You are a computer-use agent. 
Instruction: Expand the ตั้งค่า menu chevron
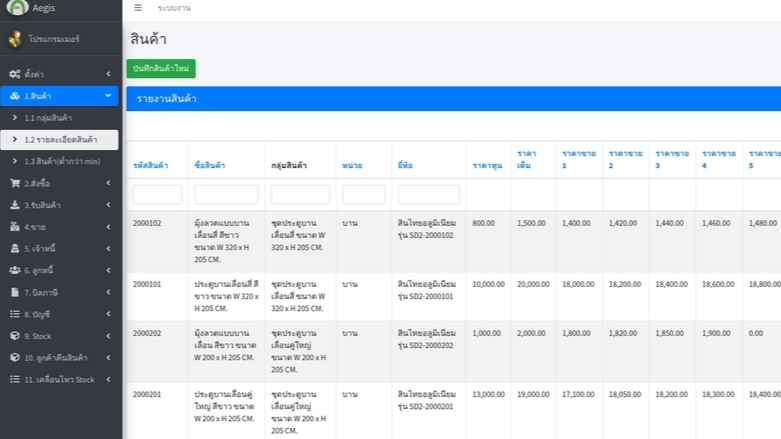(108, 74)
